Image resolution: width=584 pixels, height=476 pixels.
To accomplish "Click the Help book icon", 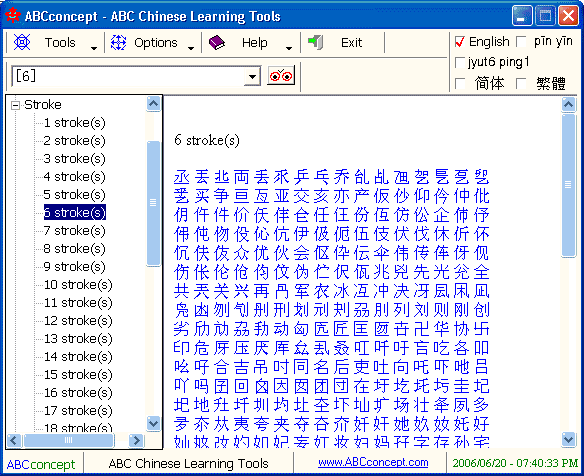I will (x=217, y=42).
